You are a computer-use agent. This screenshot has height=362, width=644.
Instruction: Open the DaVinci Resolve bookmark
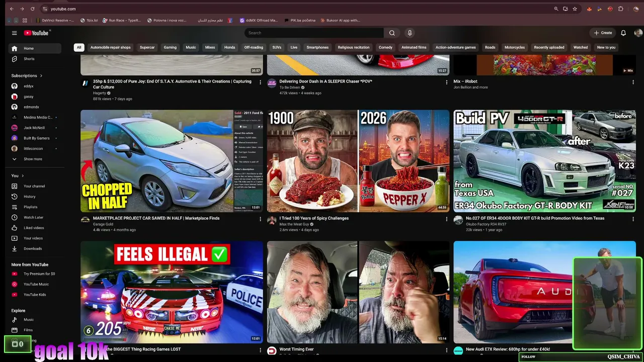[55, 21]
